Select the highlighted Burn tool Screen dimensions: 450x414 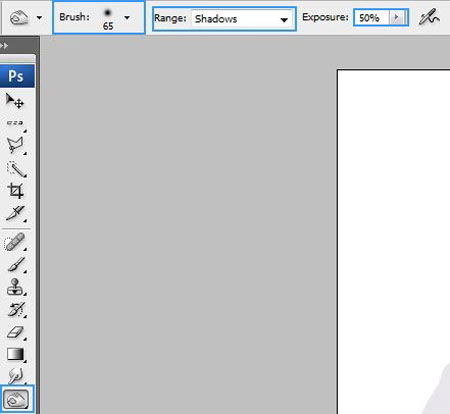pyautogui.click(x=17, y=399)
